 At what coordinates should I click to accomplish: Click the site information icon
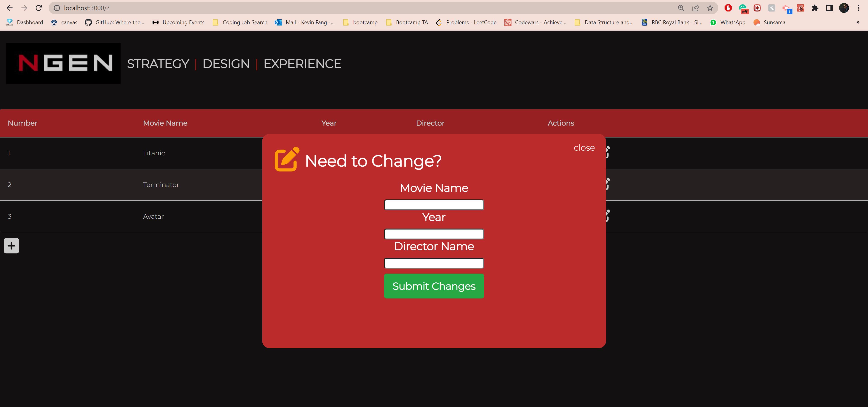57,8
